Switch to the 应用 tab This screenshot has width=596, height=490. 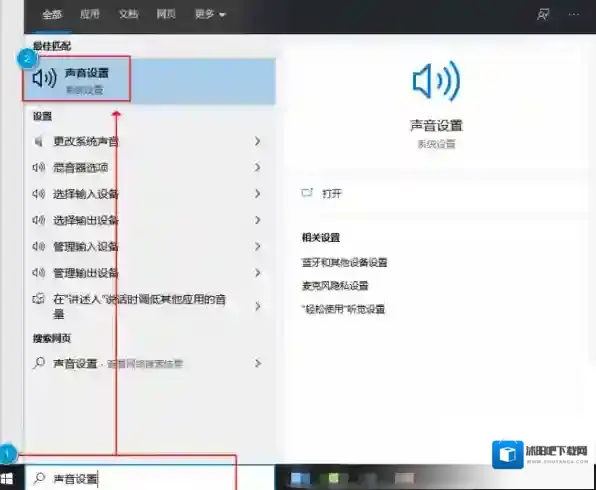[x=90, y=14]
